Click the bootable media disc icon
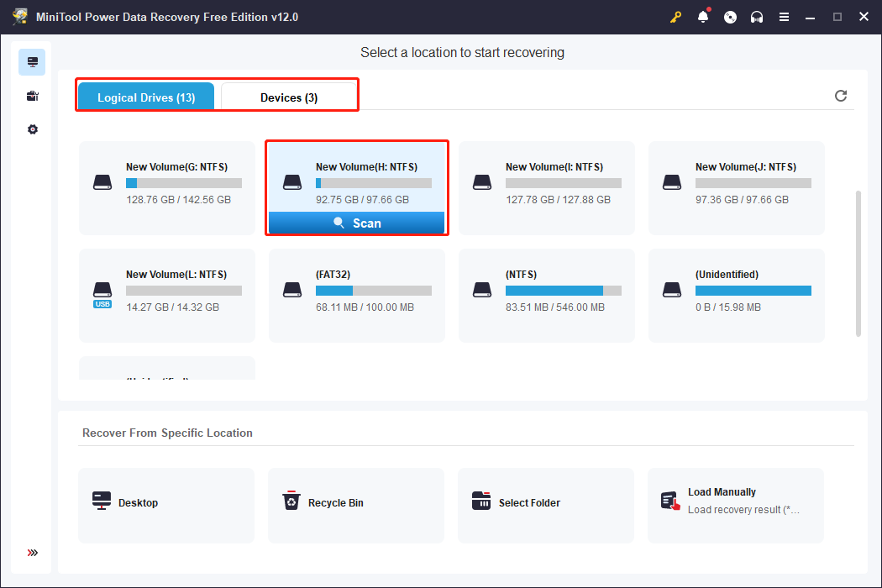This screenshot has height=588, width=882. [730, 17]
